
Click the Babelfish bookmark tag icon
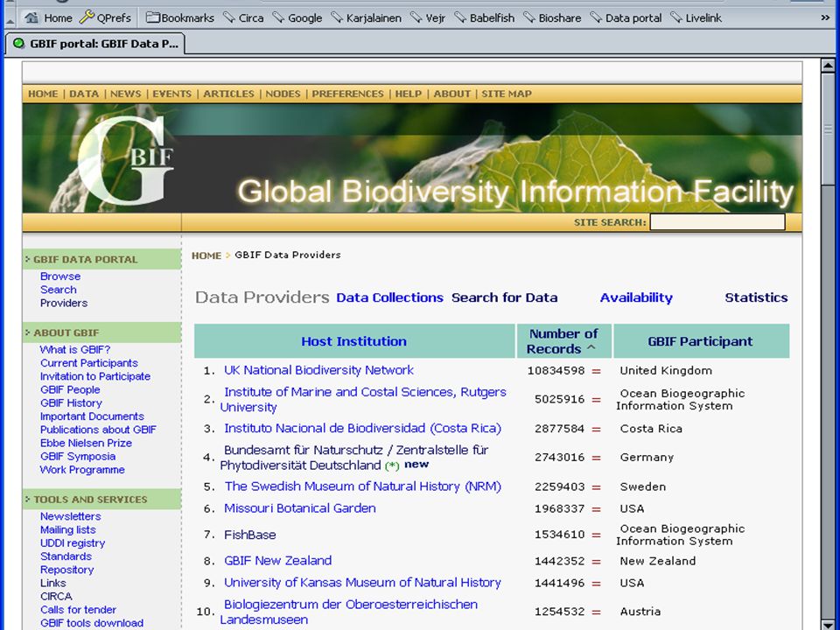coord(460,17)
